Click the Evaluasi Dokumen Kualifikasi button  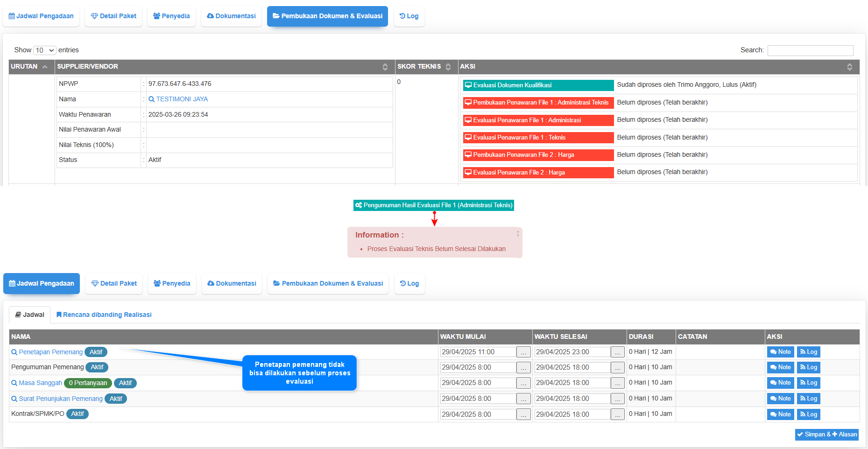[x=538, y=85]
